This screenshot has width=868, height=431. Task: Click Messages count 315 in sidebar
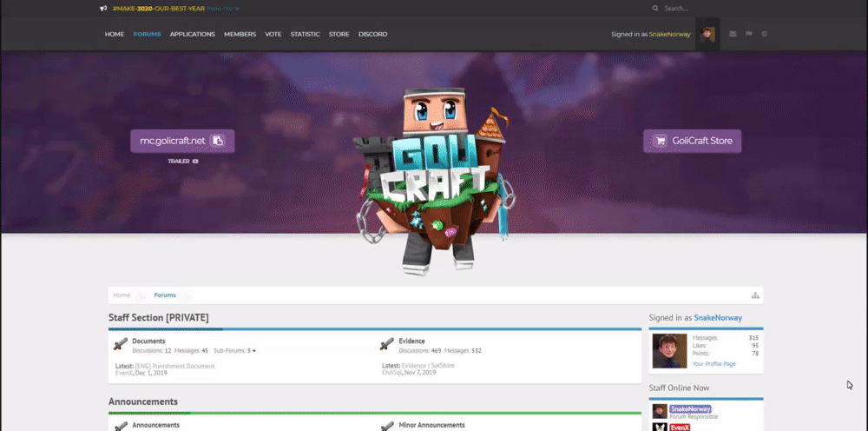(x=753, y=338)
